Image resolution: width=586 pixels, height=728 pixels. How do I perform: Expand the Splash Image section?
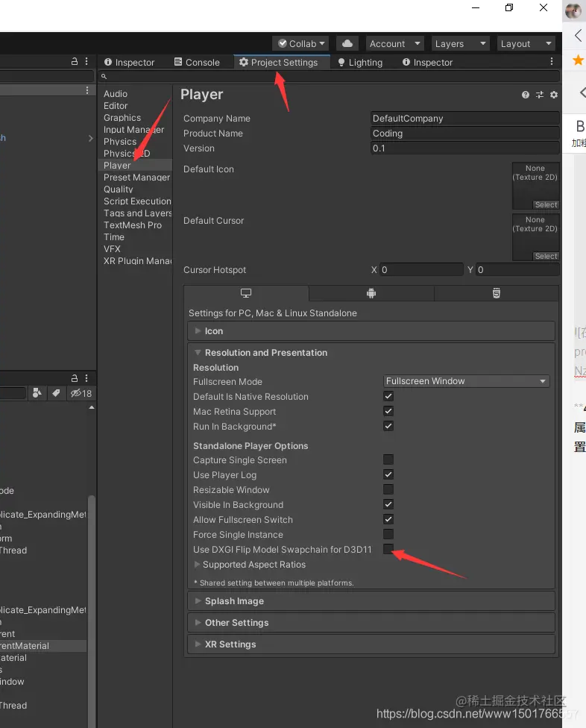click(x=371, y=601)
